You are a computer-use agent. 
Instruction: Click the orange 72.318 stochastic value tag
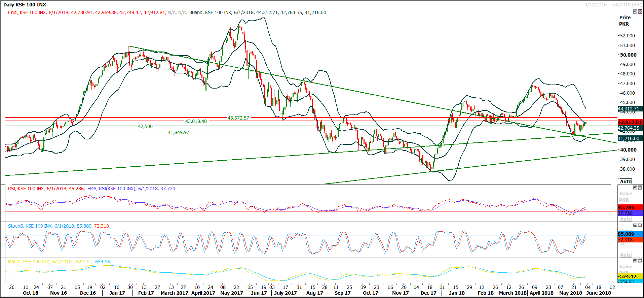(630, 240)
